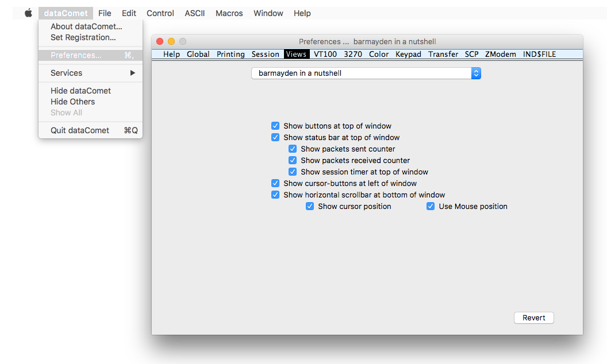The width and height of the screenshot is (607, 364).
Task: Switch to the SCP preferences tab
Action: (472, 54)
